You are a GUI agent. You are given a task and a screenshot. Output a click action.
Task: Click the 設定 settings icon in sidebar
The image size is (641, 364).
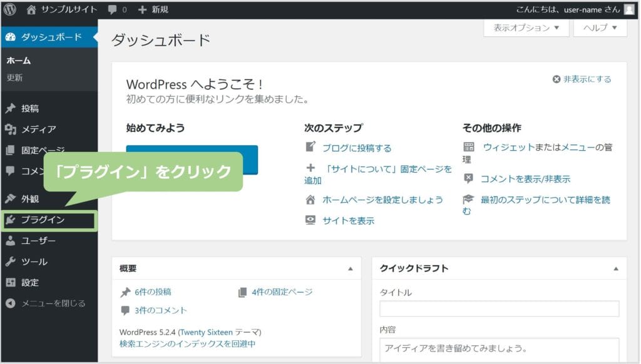click(x=11, y=282)
